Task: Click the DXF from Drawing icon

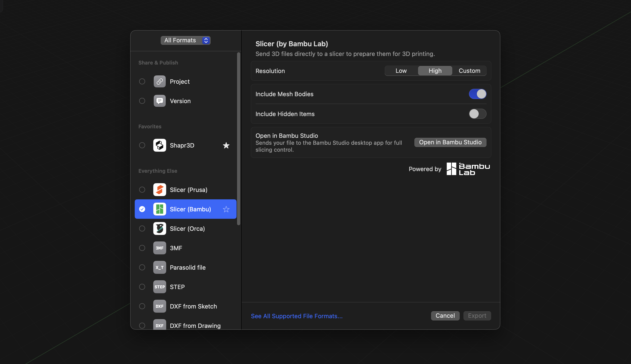Action: click(160, 324)
